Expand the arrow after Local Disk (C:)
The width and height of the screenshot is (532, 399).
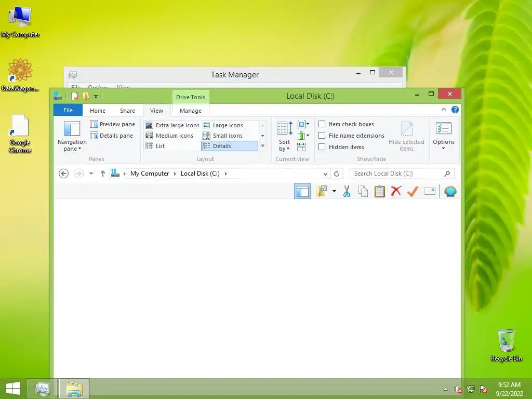[225, 174]
